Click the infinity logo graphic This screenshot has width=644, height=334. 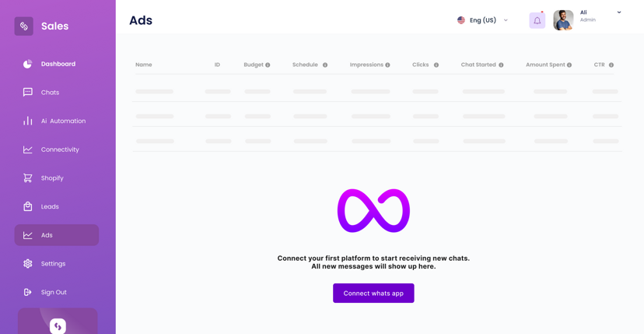pos(373,211)
